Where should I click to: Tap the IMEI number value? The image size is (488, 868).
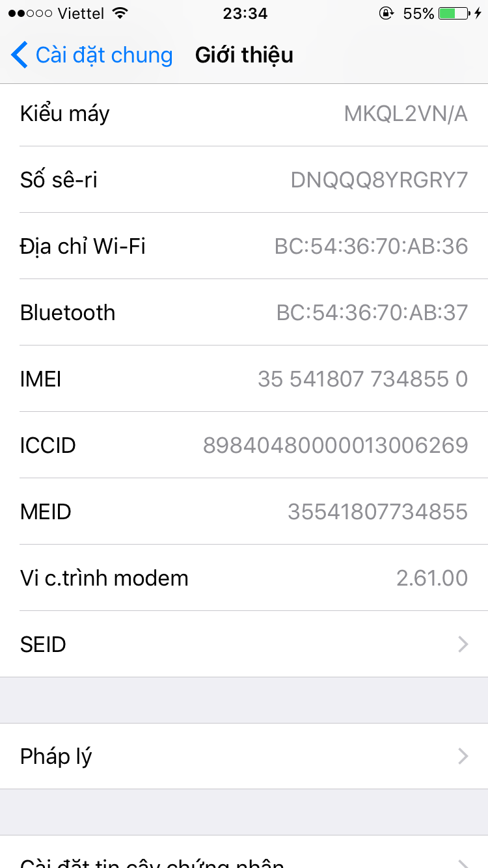tap(362, 379)
